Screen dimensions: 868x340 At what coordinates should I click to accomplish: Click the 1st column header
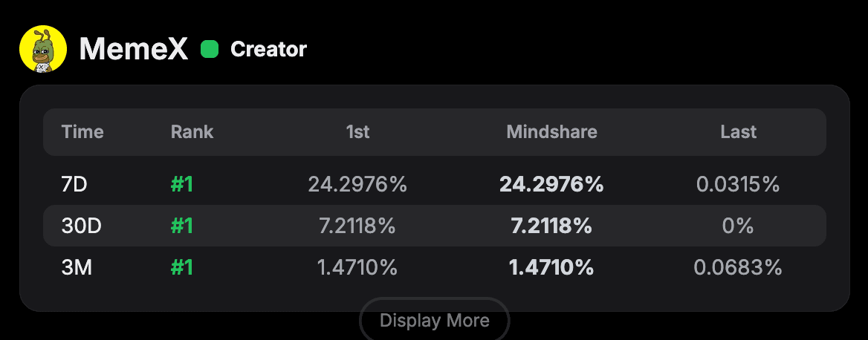[357, 132]
